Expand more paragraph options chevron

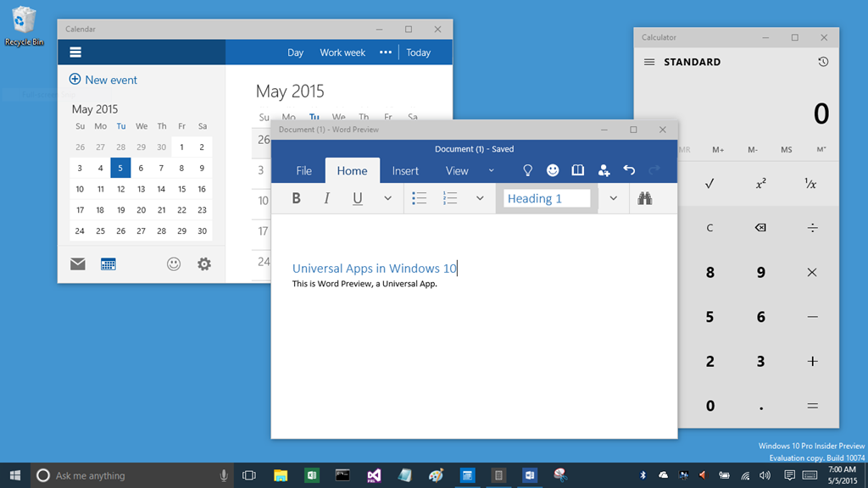click(480, 198)
